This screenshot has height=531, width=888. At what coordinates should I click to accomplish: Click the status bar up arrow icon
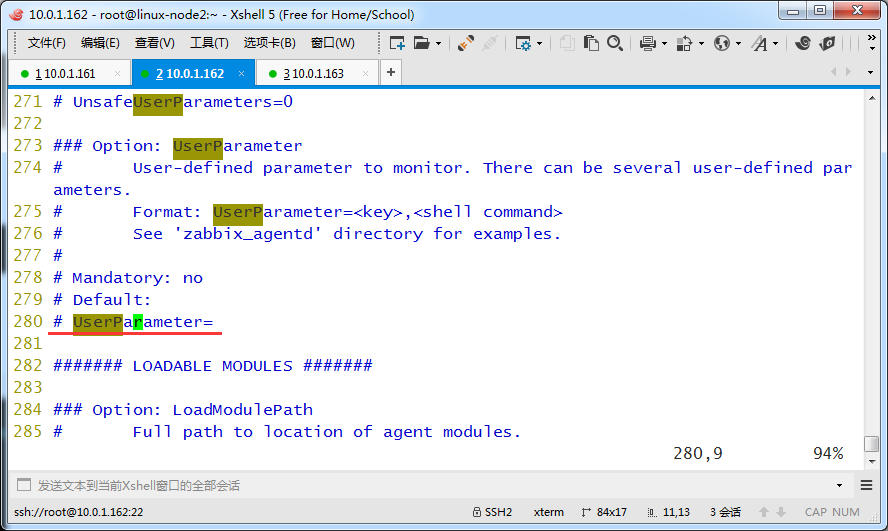tap(764, 512)
